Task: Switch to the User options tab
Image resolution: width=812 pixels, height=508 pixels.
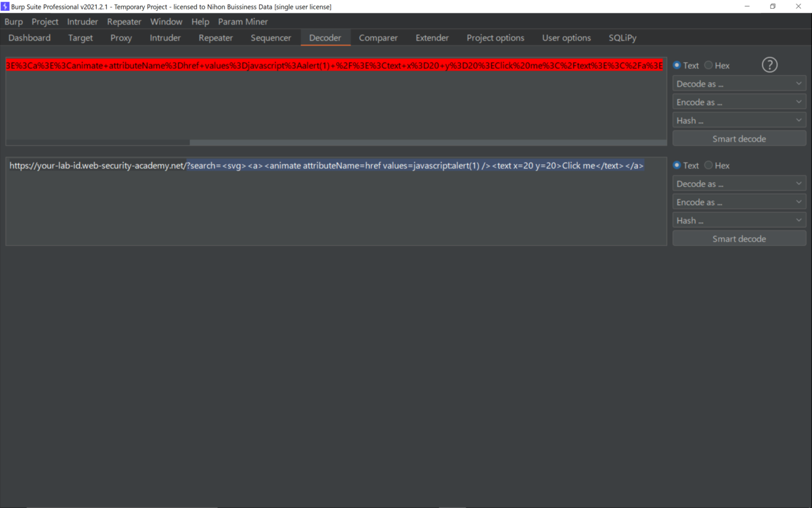Action: tap(566, 38)
